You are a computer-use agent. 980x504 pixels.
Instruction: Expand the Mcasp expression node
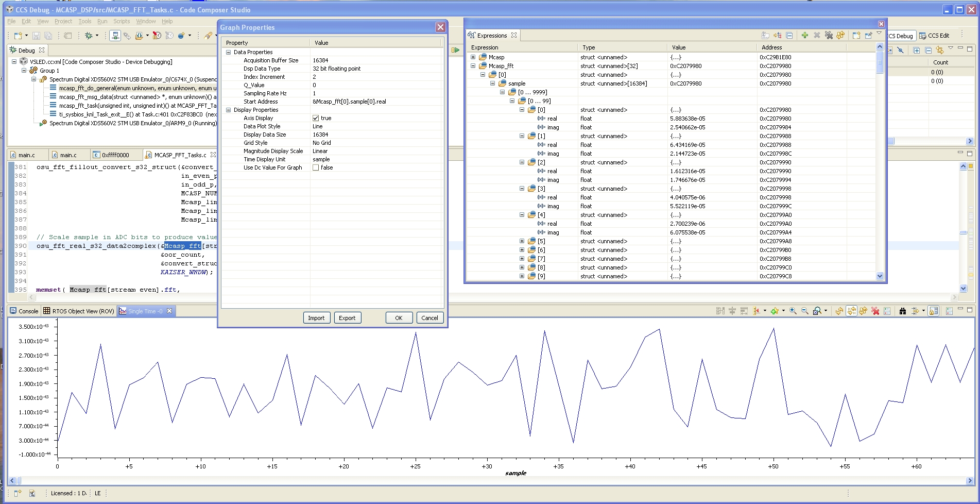pos(473,57)
